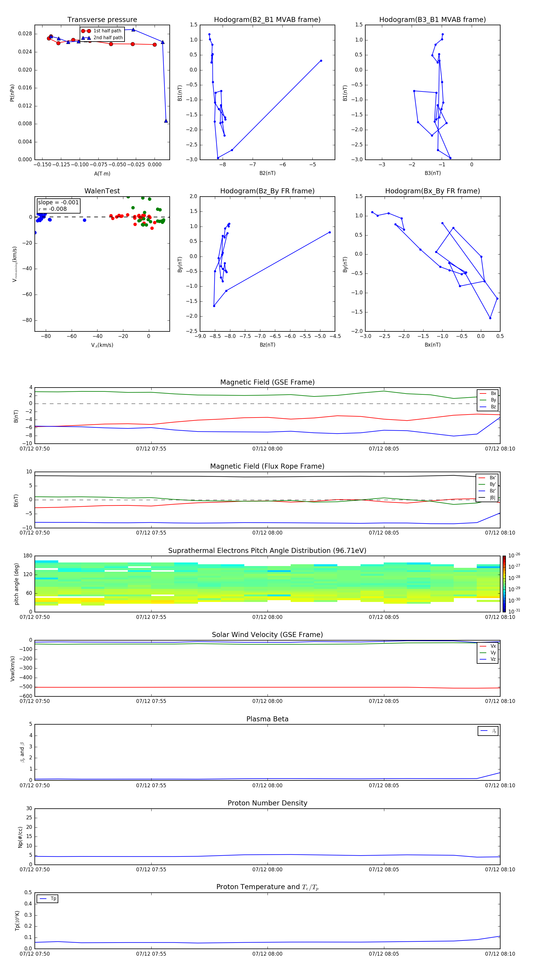The height and width of the screenshot is (980, 535).
Task: Click the "Magnetic Field (GSE Frame)" title
Action: [x=267, y=382]
